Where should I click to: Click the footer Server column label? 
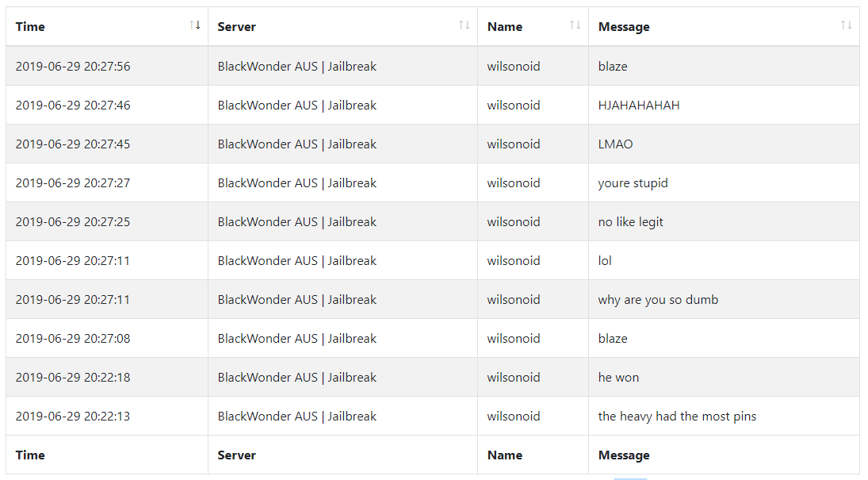(236, 455)
